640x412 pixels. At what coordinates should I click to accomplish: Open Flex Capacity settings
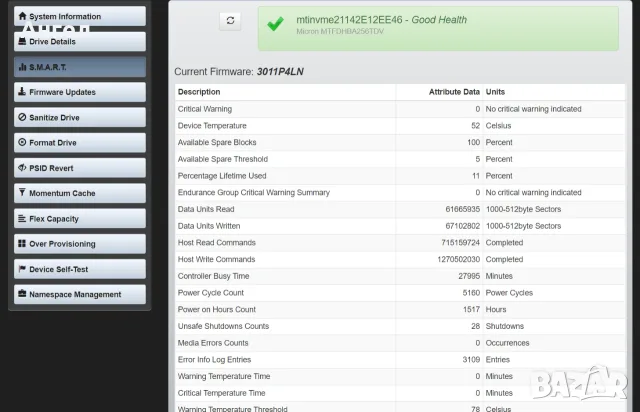(80, 219)
